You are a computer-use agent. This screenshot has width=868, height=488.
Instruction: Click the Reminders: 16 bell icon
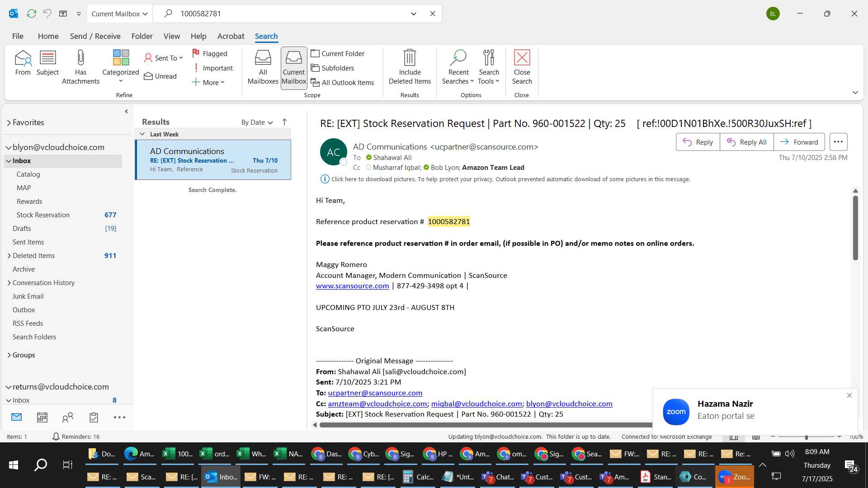56,436
